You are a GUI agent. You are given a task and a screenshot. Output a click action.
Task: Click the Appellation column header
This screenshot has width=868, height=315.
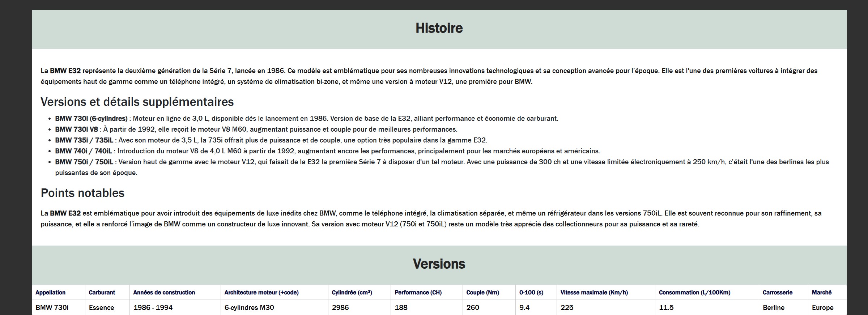[50, 293]
